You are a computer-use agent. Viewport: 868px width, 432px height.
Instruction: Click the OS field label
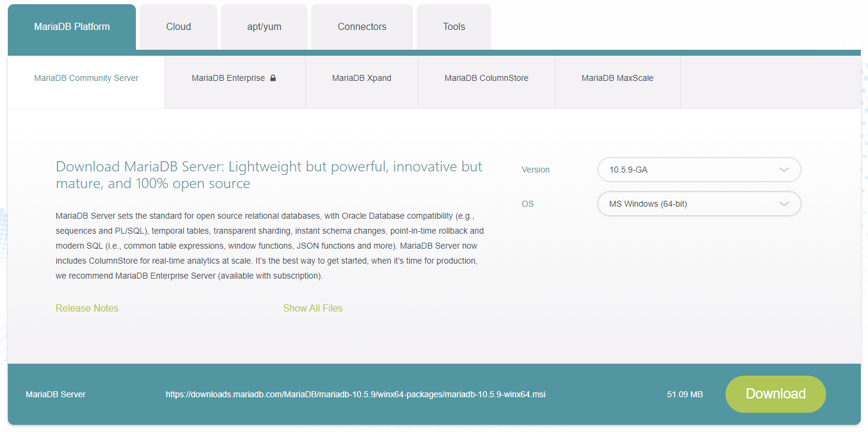point(527,204)
